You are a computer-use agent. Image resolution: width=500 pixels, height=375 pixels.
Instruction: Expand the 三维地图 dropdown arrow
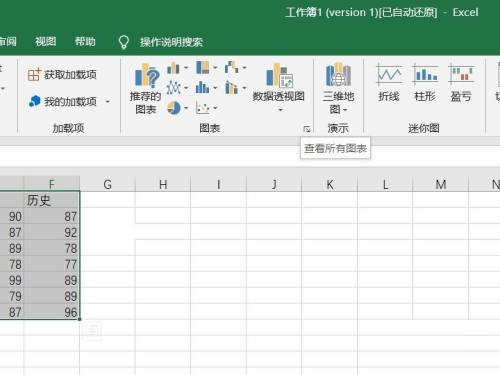[x=345, y=110]
